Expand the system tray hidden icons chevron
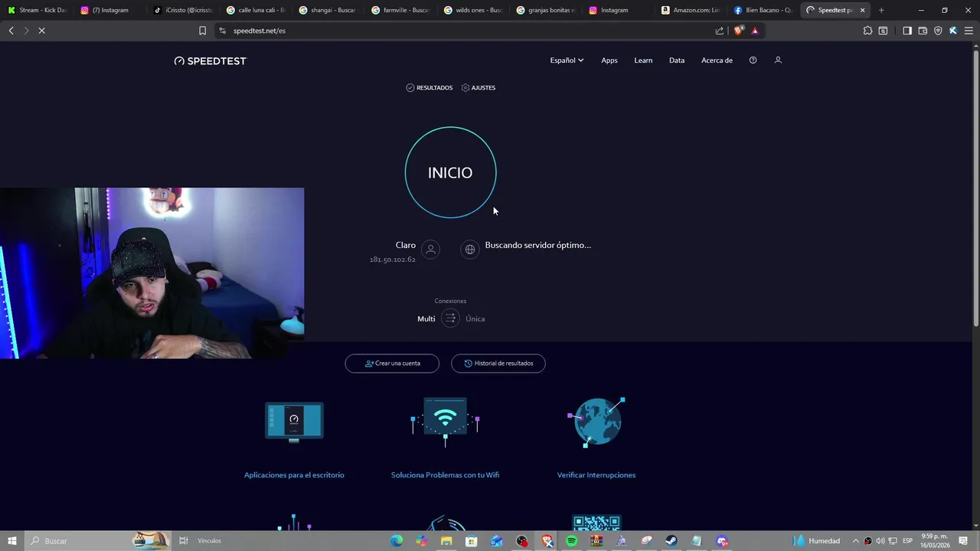This screenshot has height=551, width=980. [856, 541]
